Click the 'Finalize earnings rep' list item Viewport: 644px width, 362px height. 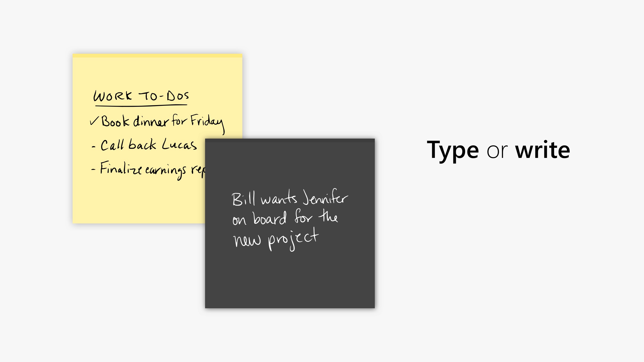(150, 170)
